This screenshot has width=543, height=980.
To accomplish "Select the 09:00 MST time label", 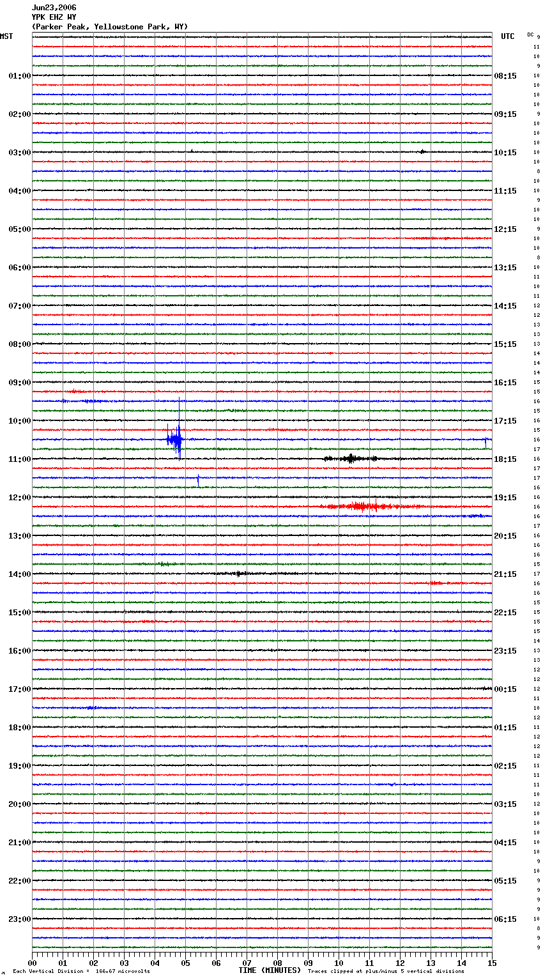I will tap(20, 383).
